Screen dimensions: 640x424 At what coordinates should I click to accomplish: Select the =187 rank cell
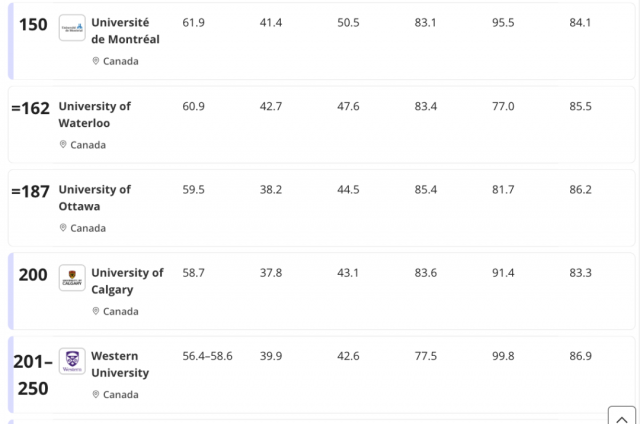[x=30, y=191]
